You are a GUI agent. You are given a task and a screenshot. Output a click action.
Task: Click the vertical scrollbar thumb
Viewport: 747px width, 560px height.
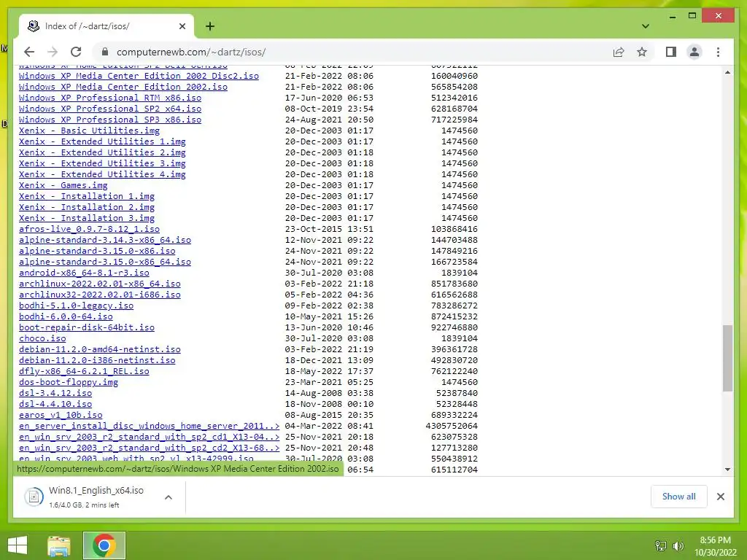(727, 358)
